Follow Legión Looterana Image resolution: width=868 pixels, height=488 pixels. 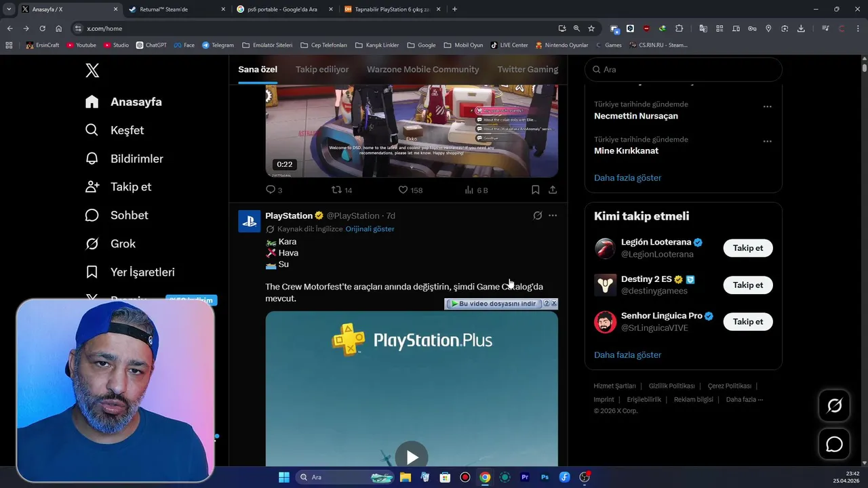click(x=748, y=248)
